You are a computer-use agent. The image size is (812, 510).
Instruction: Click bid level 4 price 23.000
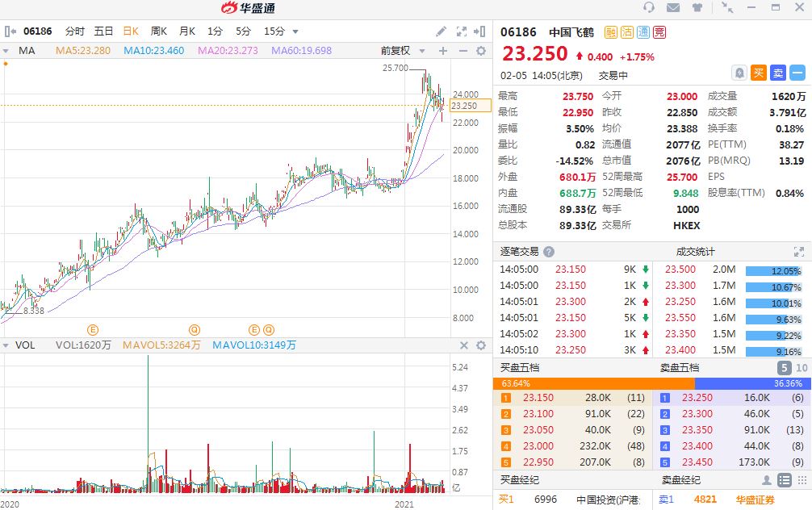click(538, 445)
